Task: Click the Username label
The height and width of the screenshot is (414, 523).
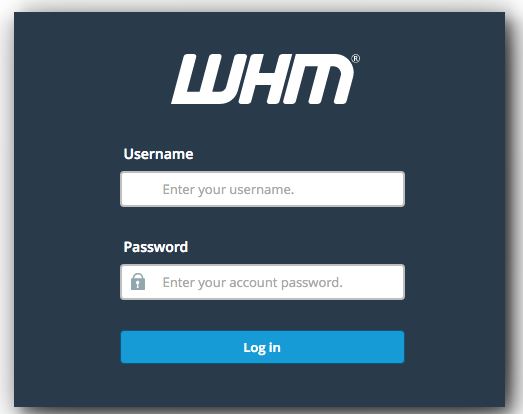Action: point(158,154)
